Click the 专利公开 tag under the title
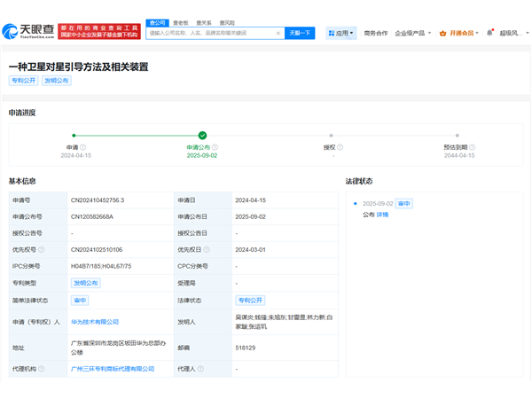 tap(23, 81)
